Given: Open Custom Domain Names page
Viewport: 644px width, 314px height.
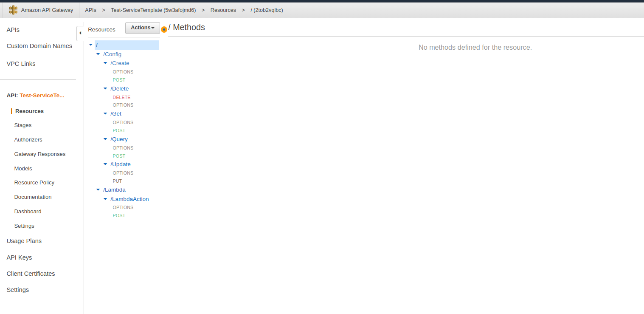Looking at the screenshot, I should [x=39, y=46].
